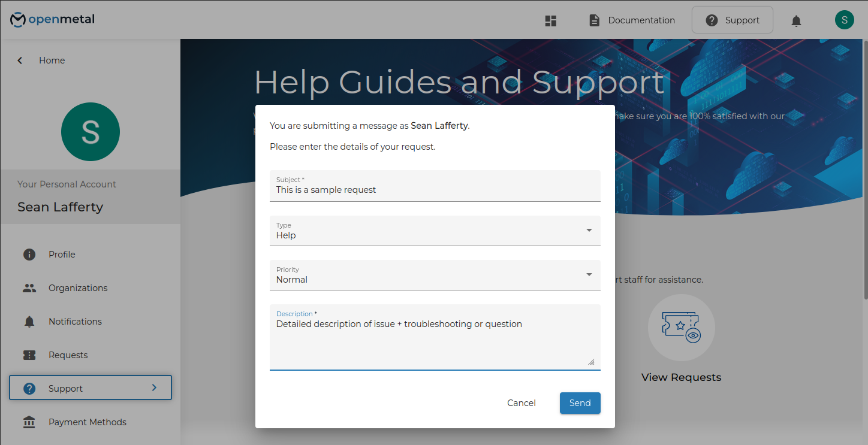Expand the Support sidebar chevron
This screenshot has width=868, height=445.
pyautogui.click(x=154, y=388)
